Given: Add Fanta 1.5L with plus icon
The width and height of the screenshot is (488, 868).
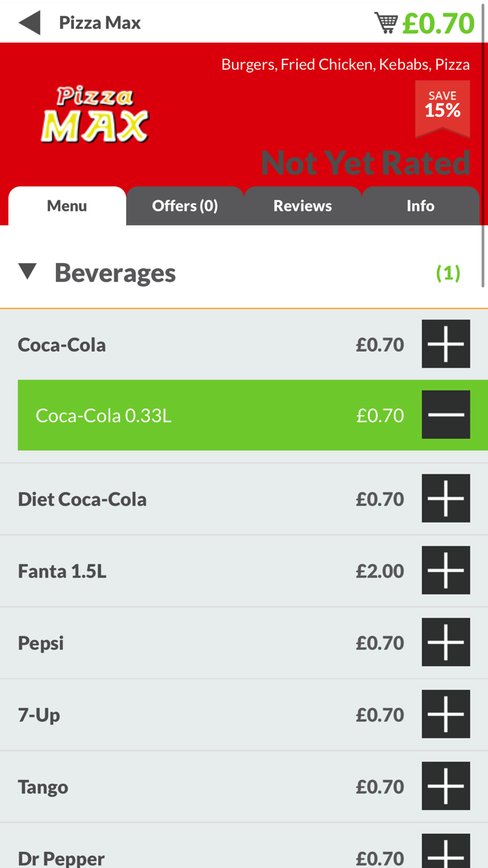Looking at the screenshot, I should [x=445, y=571].
